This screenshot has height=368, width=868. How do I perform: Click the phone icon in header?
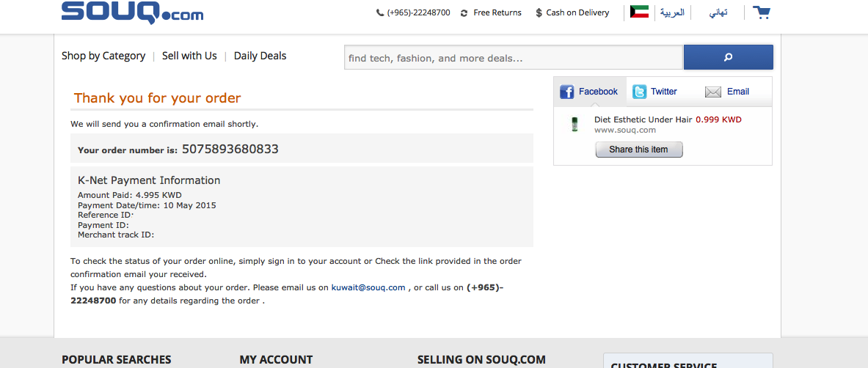tap(379, 12)
